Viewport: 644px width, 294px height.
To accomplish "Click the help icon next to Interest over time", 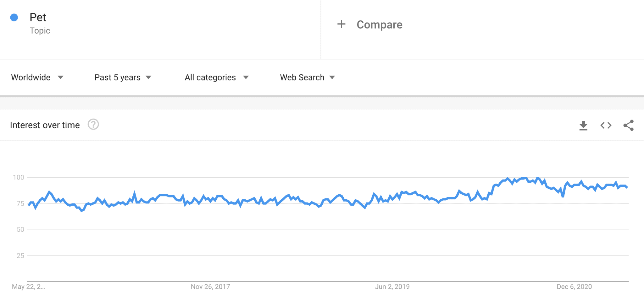I will [93, 125].
